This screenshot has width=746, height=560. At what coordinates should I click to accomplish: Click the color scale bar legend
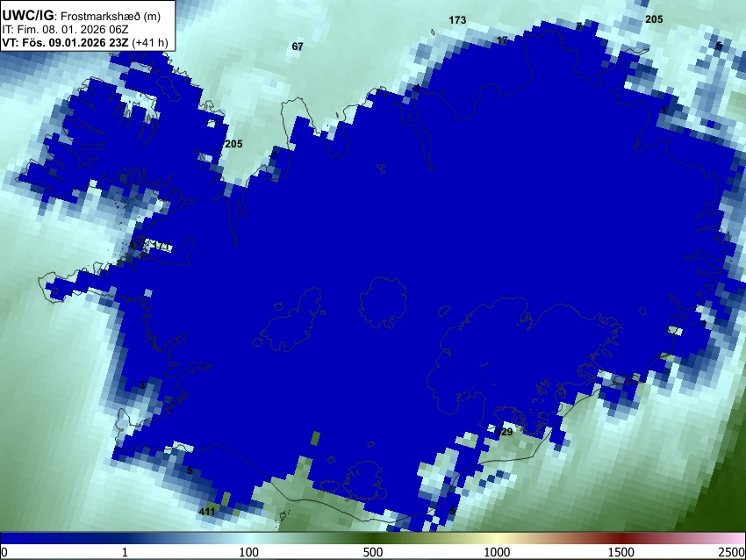373,538
